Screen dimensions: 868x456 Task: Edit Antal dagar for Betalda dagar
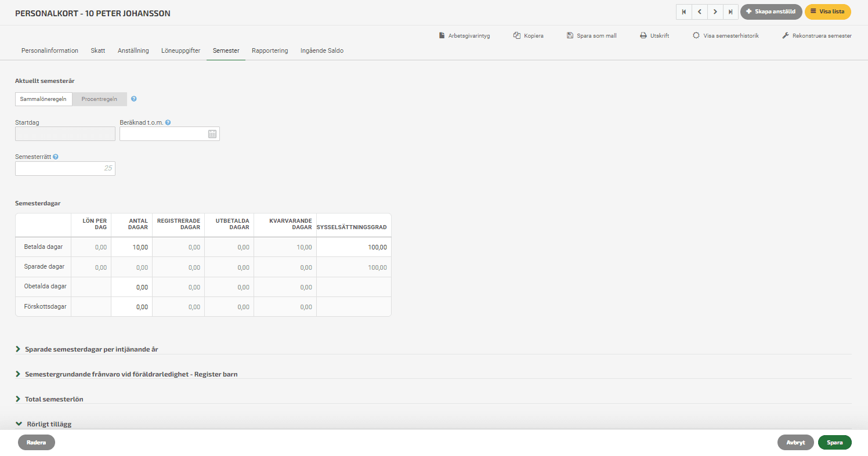point(132,247)
